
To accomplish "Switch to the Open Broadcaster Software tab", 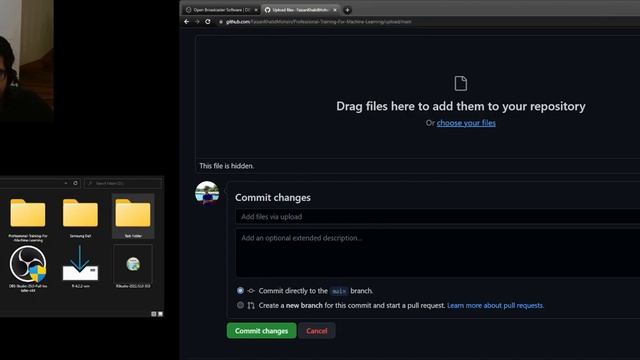I will tap(221, 10).
